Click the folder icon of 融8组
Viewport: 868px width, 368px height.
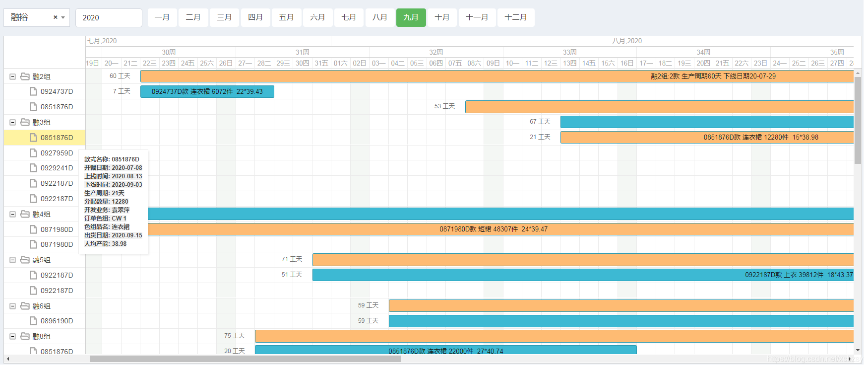pos(25,336)
